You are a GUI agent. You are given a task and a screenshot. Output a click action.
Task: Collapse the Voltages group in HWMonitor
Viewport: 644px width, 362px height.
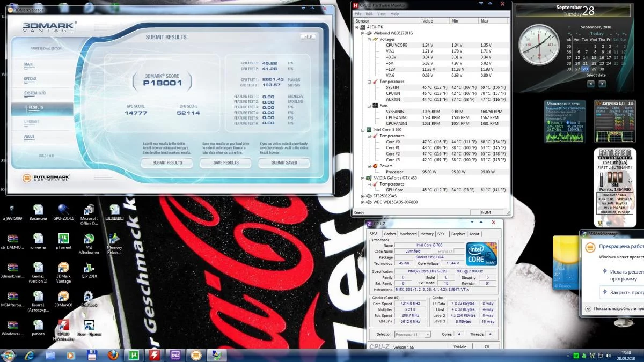click(x=369, y=39)
